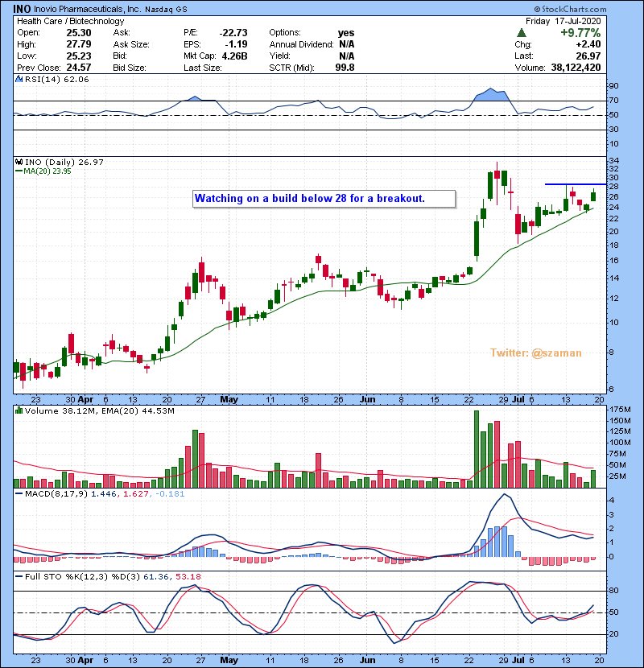Click the Twitter: @szaman label

536,353
